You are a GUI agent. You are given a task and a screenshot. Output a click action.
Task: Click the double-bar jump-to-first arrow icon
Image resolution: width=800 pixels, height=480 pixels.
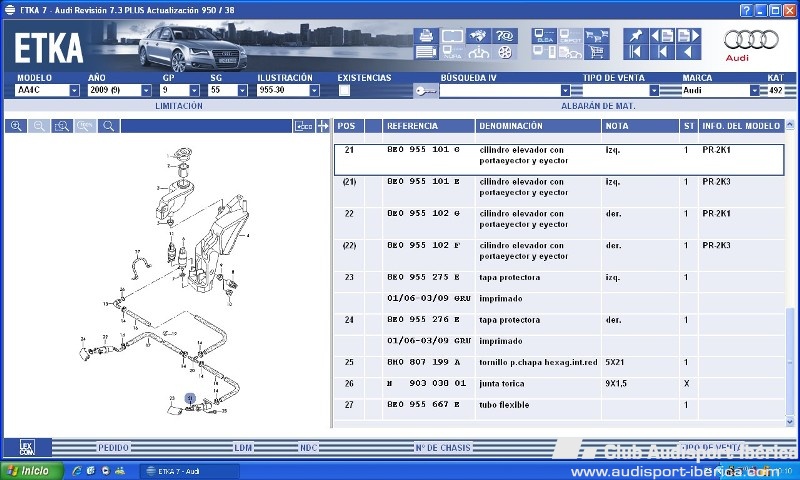click(636, 52)
